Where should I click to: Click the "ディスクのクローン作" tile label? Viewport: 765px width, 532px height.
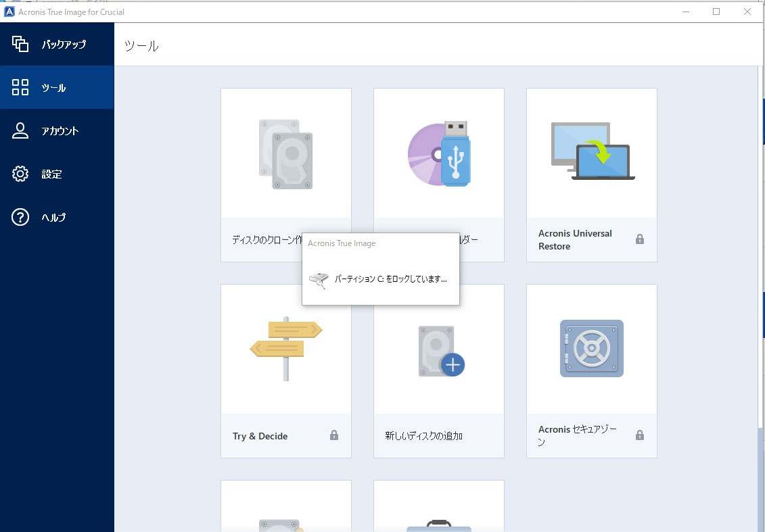click(267, 239)
